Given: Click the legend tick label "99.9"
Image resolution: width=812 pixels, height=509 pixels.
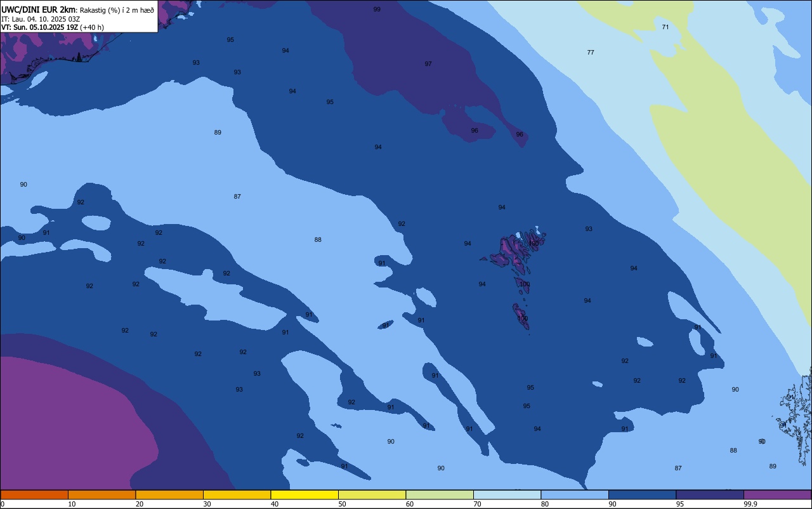Looking at the screenshot, I should [x=750, y=504].
